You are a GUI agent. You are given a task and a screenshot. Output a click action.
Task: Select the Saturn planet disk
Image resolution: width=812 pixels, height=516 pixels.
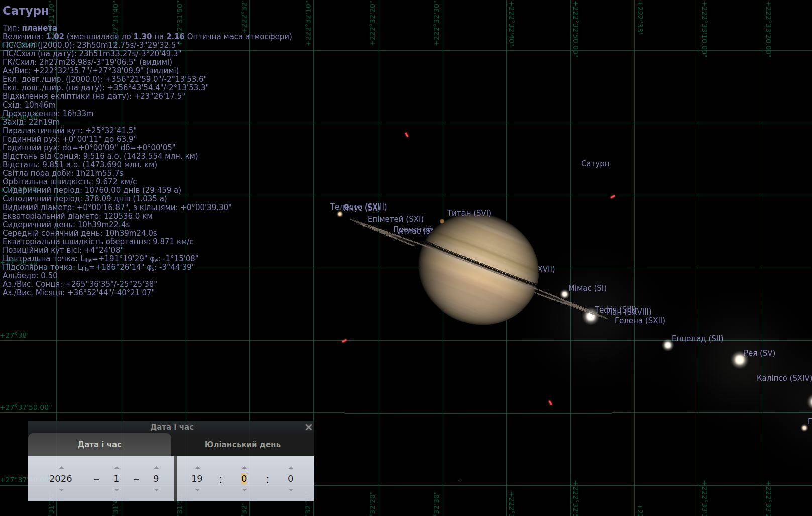point(479,269)
